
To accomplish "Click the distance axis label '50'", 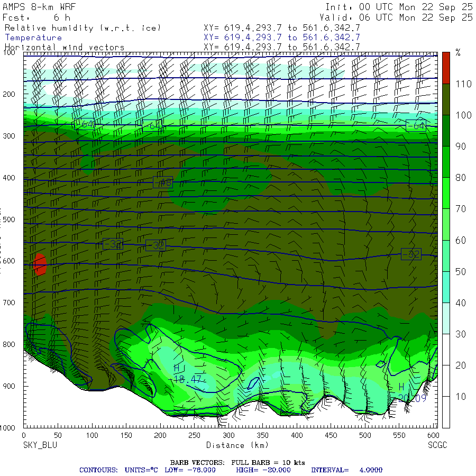I will (x=58, y=435).
